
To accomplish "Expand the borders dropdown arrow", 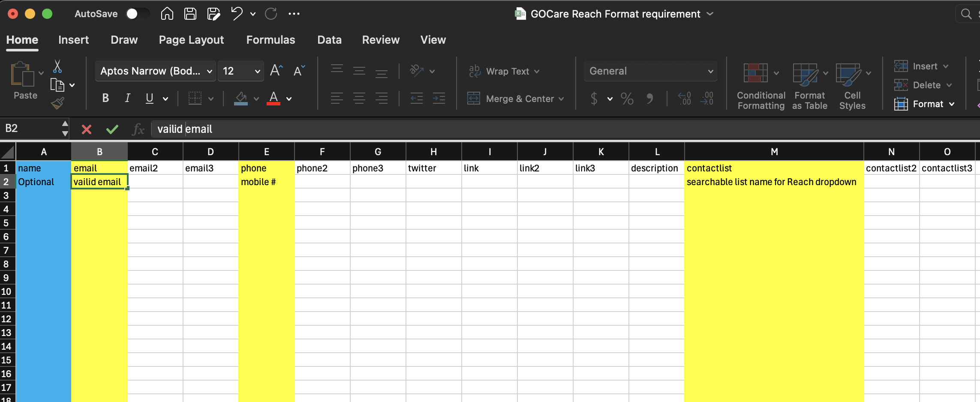I will 211,99.
